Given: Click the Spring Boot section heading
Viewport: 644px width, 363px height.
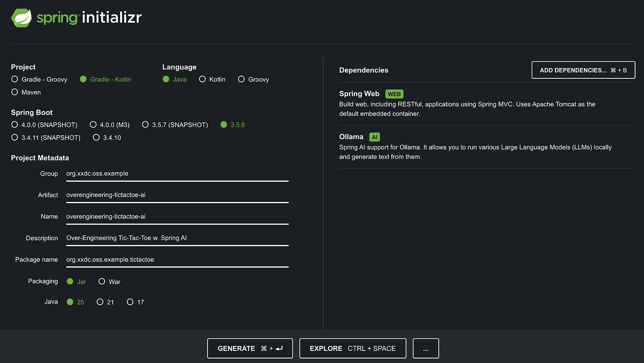Looking at the screenshot, I should 32,112.
